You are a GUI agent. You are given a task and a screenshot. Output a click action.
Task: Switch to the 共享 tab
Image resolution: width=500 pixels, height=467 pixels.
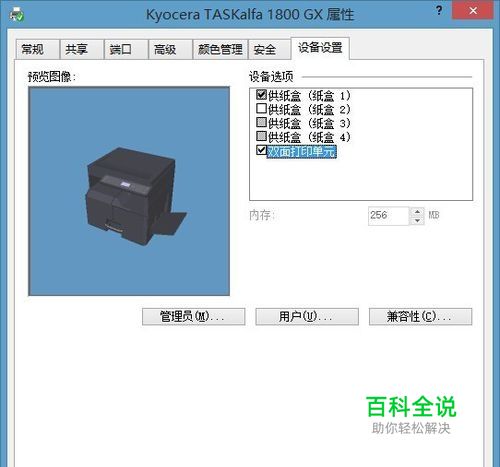(82, 50)
